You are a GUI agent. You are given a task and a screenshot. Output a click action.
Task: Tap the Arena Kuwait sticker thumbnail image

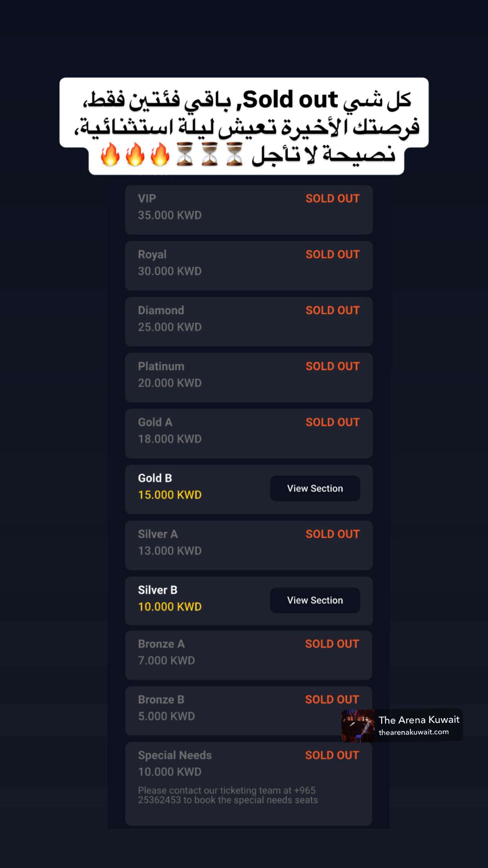pos(358,725)
